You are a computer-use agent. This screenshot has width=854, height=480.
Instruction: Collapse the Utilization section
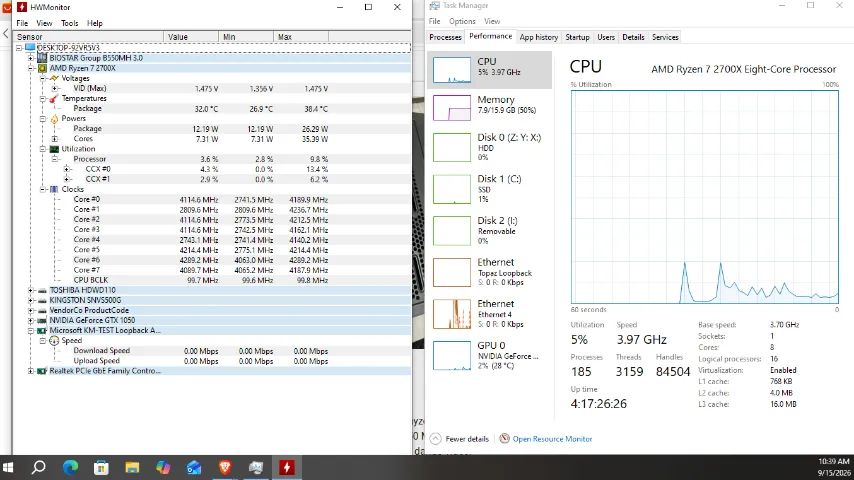pos(43,149)
